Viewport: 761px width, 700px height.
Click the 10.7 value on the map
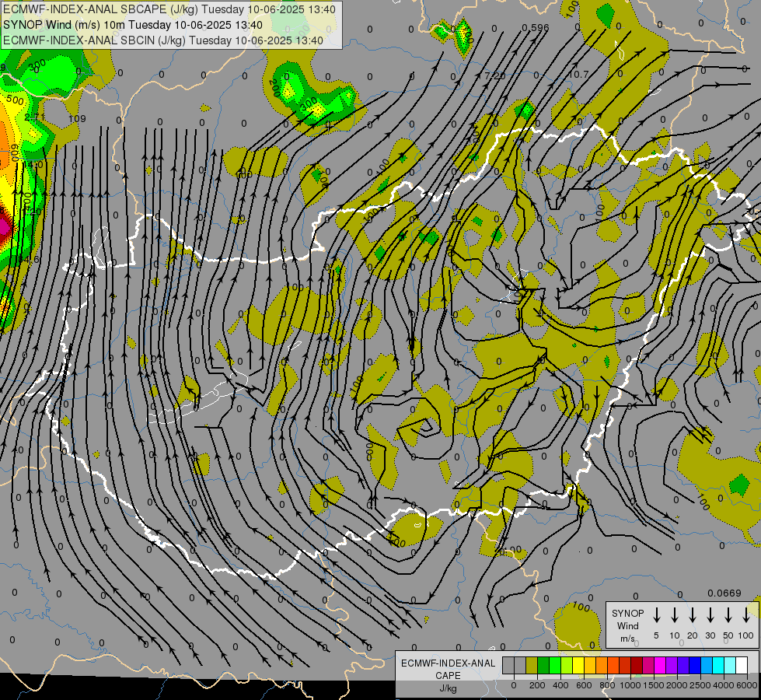(578, 75)
